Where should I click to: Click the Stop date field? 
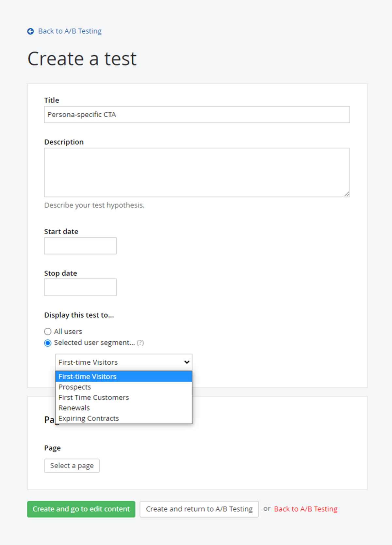coord(80,287)
